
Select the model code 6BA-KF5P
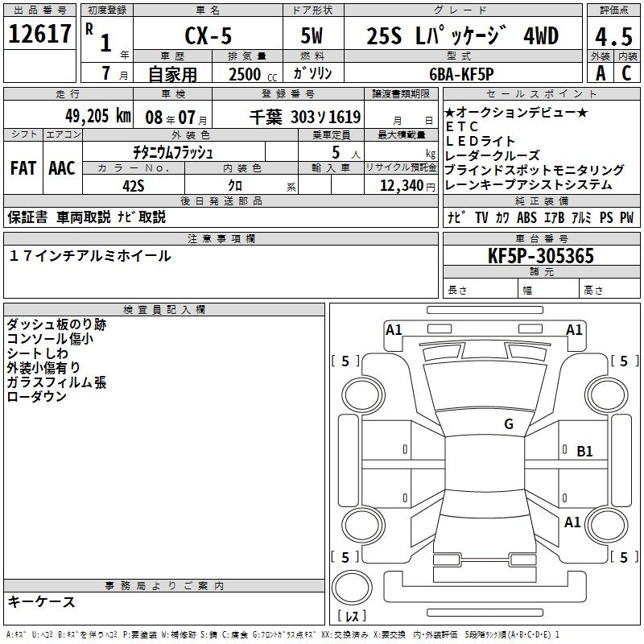click(461, 74)
